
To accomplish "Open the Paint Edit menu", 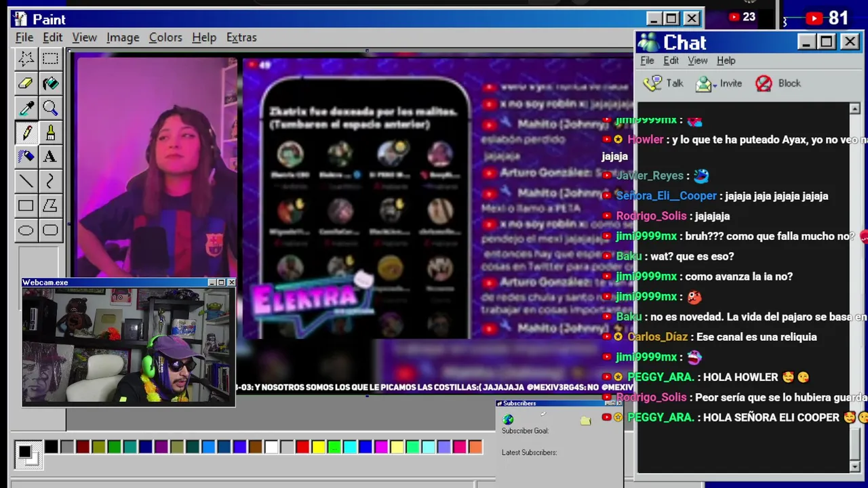I will point(52,37).
